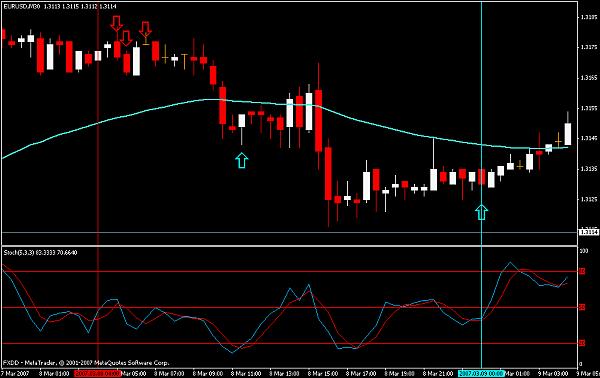Click the 8 Mar 07:00 time label
The width and height of the screenshot is (600, 378).
(x=170, y=373)
